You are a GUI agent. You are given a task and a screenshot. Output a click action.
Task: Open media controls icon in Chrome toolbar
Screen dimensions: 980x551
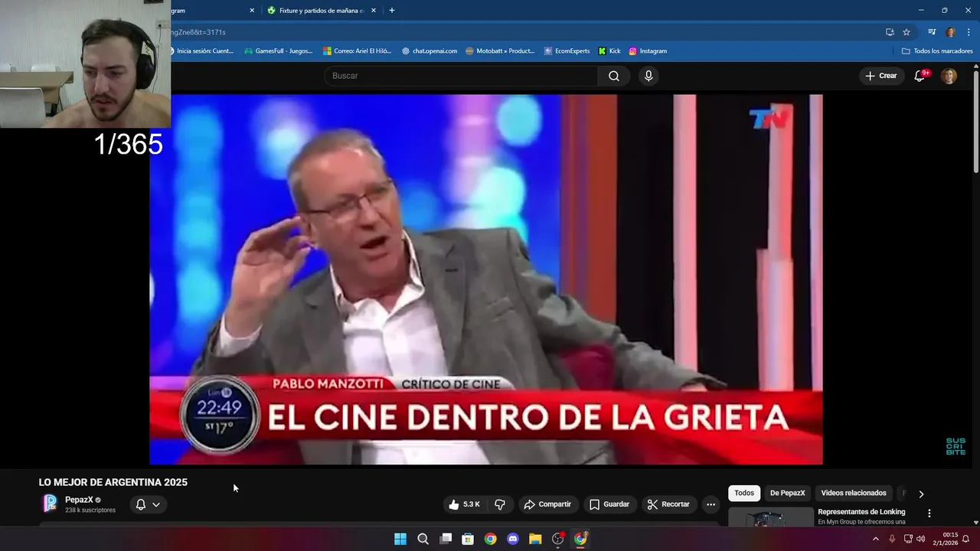[932, 32]
